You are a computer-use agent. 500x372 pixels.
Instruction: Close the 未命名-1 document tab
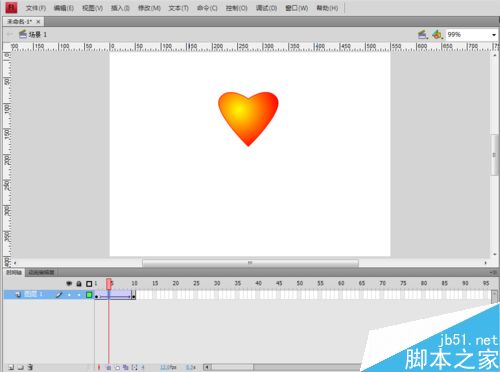coord(38,22)
